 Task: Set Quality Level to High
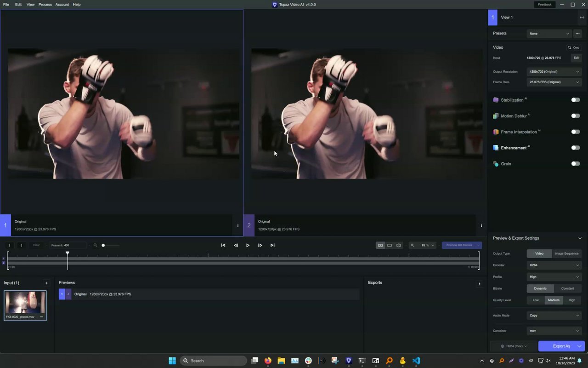572,300
